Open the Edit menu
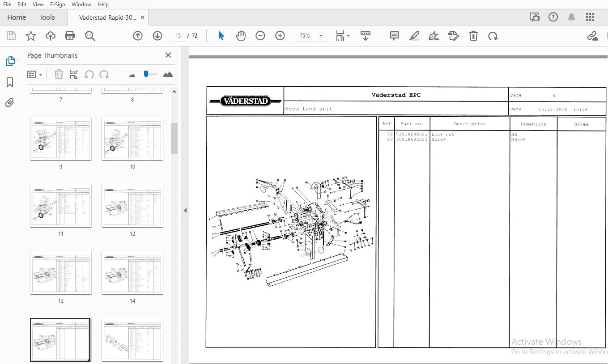 [x=22, y=4]
